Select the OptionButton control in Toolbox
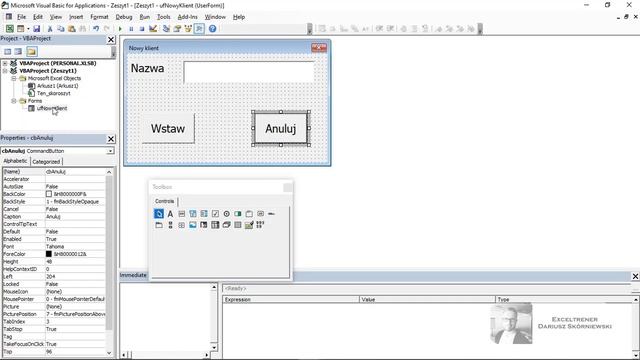The image size is (640, 360). (227, 213)
